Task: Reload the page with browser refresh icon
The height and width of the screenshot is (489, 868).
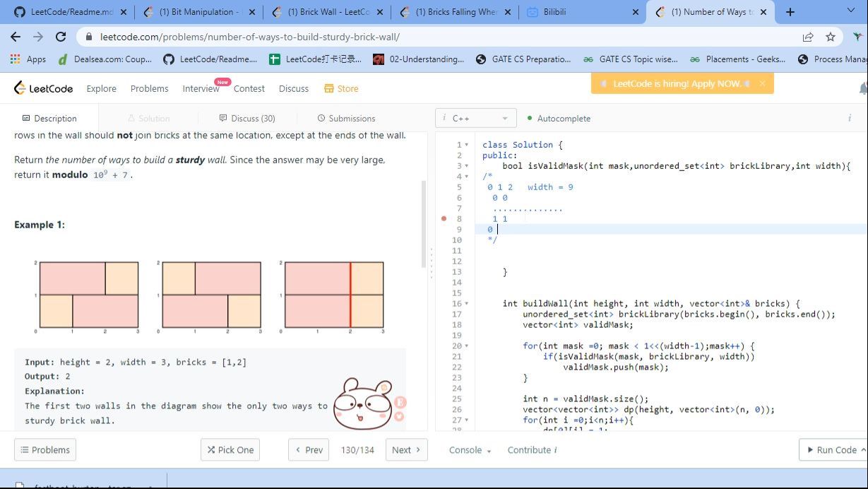Action: (x=61, y=37)
